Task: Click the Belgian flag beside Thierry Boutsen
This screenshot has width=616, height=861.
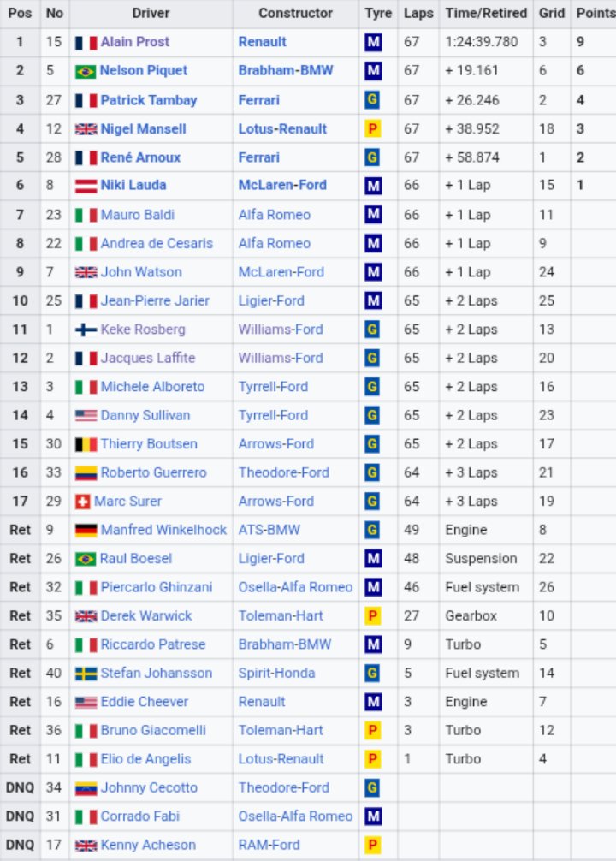Action: tap(86, 444)
